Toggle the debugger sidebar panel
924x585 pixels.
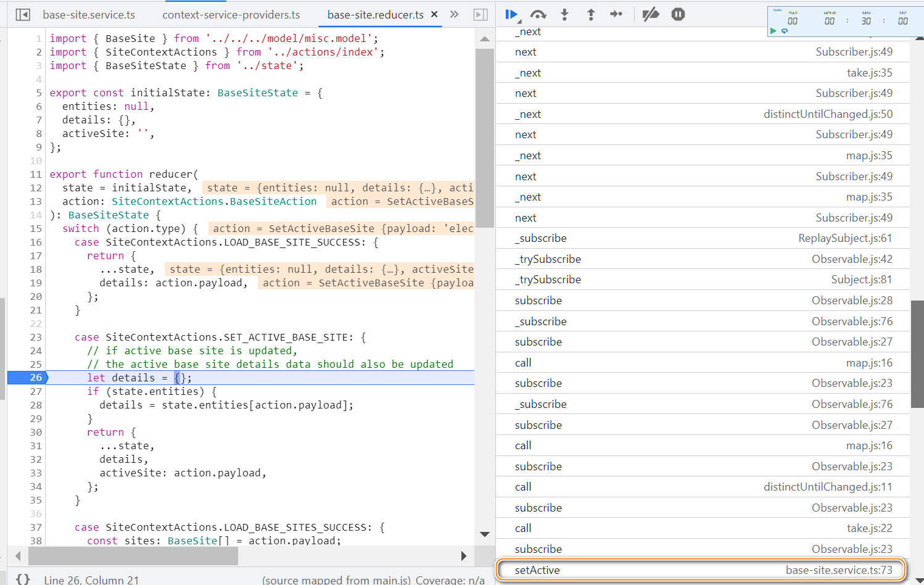tap(481, 14)
